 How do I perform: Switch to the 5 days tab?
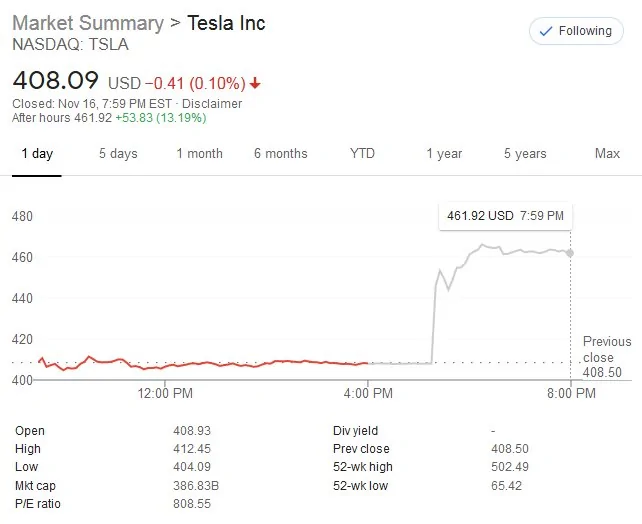click(x=118, y=154)
